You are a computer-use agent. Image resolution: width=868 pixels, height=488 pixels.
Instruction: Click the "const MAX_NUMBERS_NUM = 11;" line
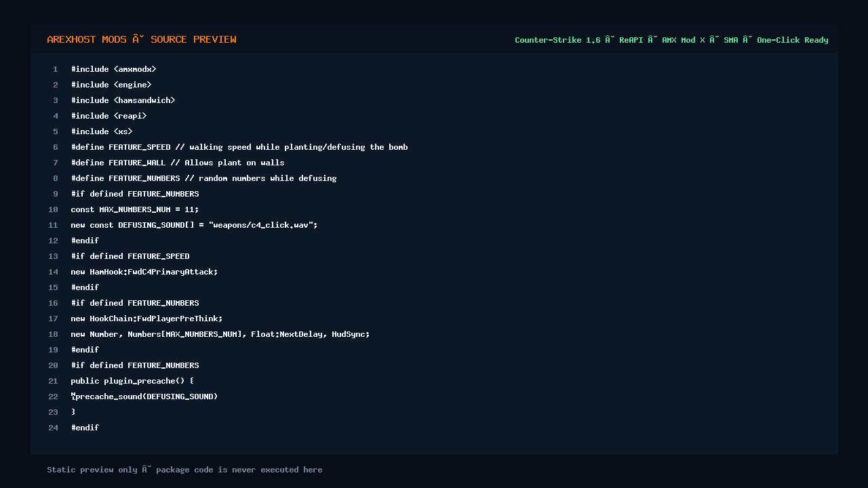[x=135, y=209]
